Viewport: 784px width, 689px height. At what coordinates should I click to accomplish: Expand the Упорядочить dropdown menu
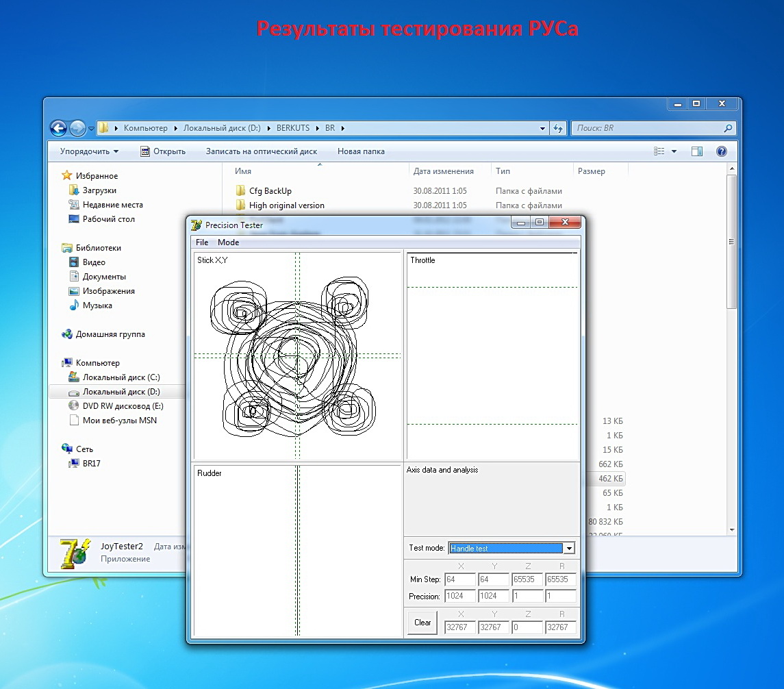tap(89, 151)
